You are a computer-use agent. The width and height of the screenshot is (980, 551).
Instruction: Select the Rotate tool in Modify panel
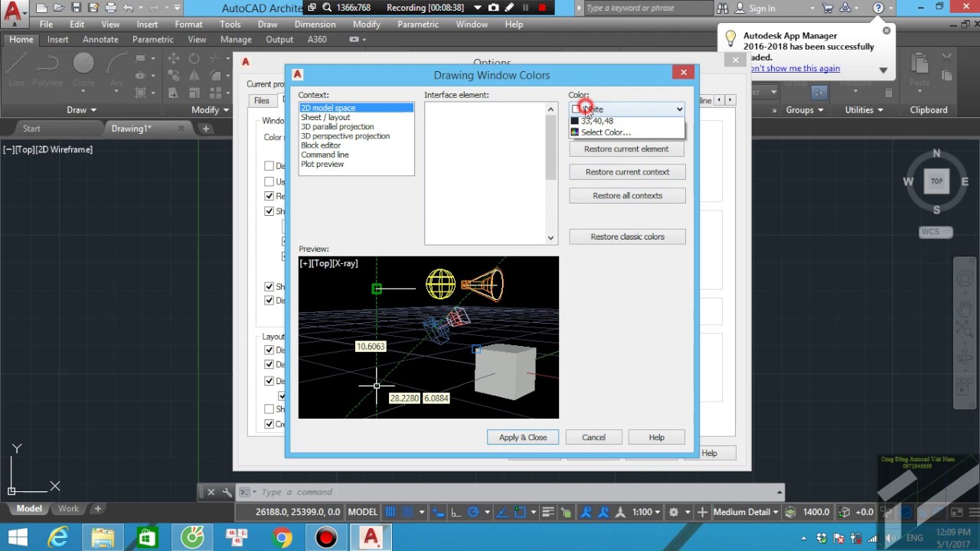point(194,59)
